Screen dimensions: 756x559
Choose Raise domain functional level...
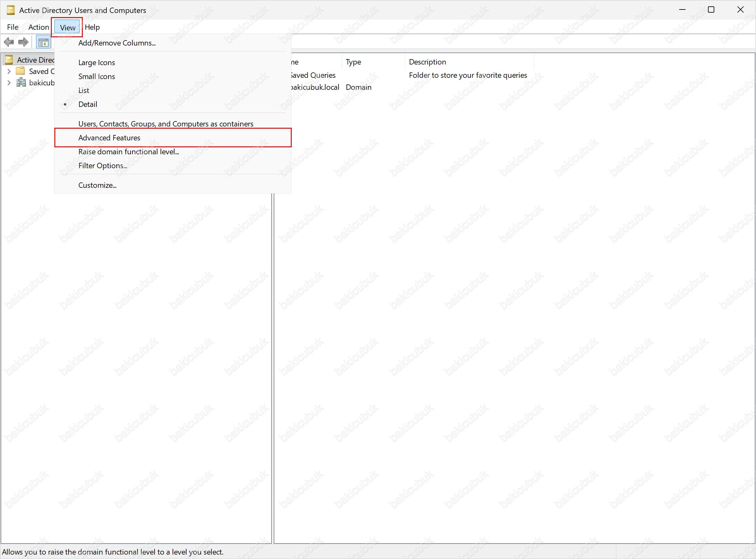coord(173,151)
